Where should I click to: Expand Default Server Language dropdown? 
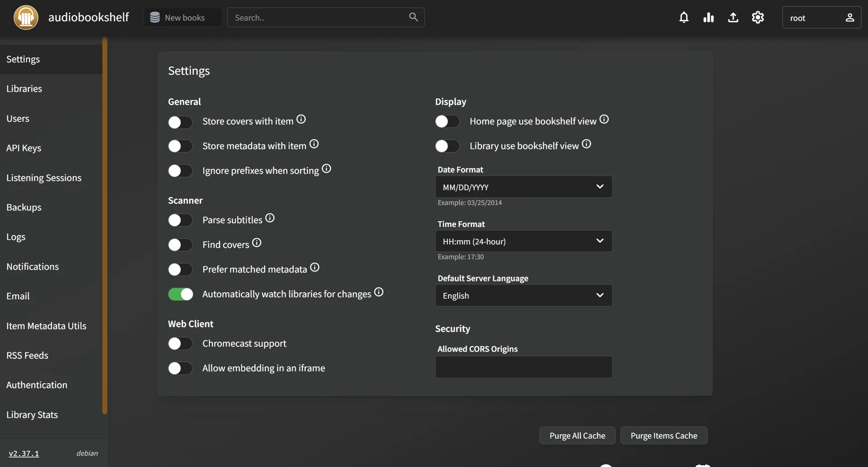coord(524,295)
